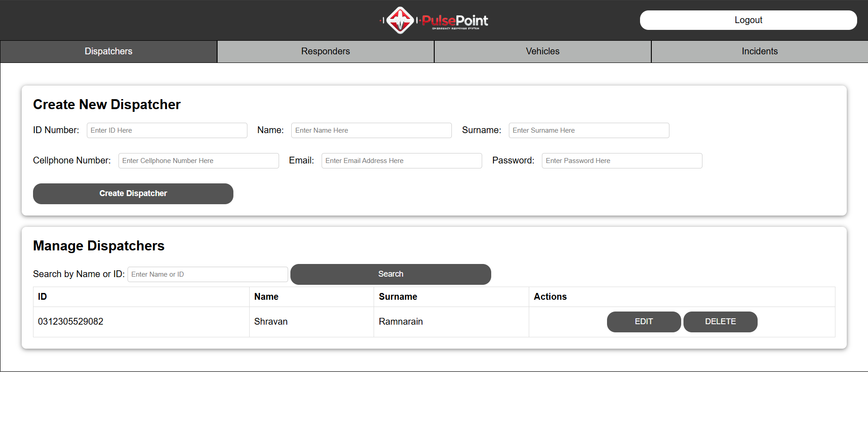Click the Email address field

click(402, 161)
